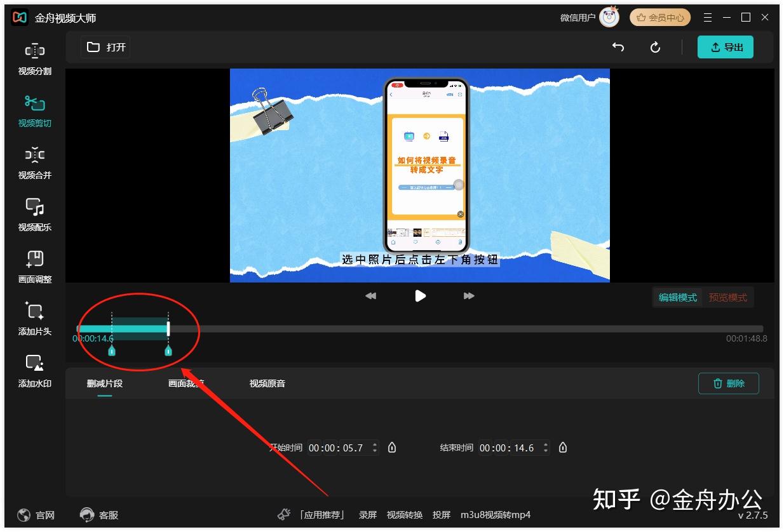Open the 添加水印 tool
The width and height of the screenshot is (784, 532).
tap(34, 371)
